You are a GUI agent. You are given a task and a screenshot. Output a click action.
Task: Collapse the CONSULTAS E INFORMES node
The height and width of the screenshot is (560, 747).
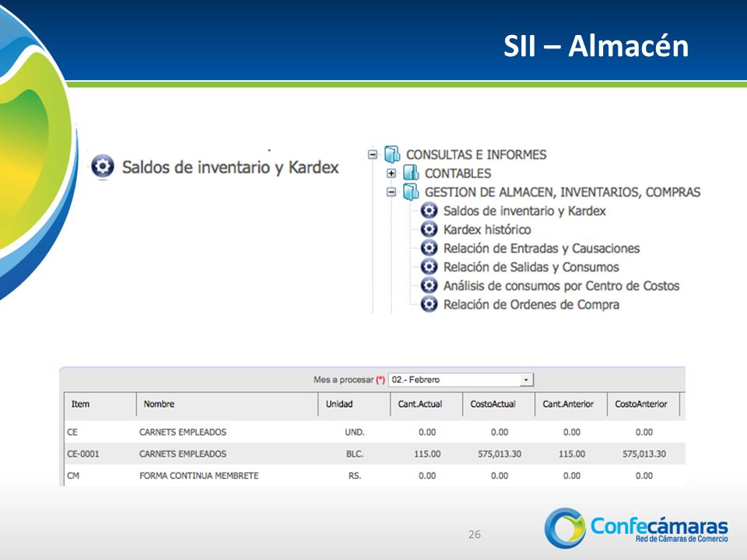click(x=373, y=155)
